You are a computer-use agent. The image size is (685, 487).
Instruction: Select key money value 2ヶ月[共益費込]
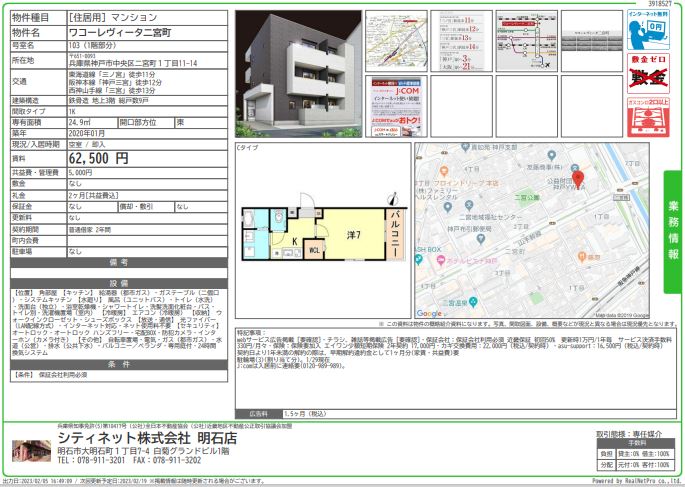coord(93,195)
